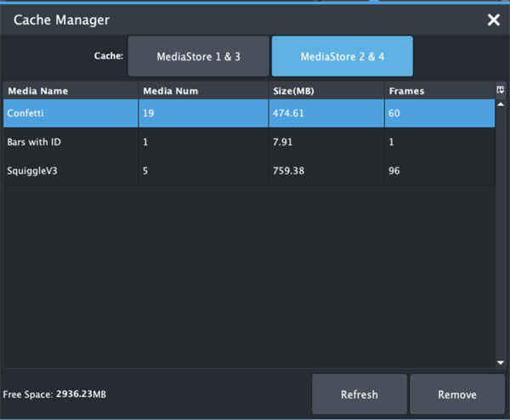
Task: Sort by Frames column header
Action: 439,90
